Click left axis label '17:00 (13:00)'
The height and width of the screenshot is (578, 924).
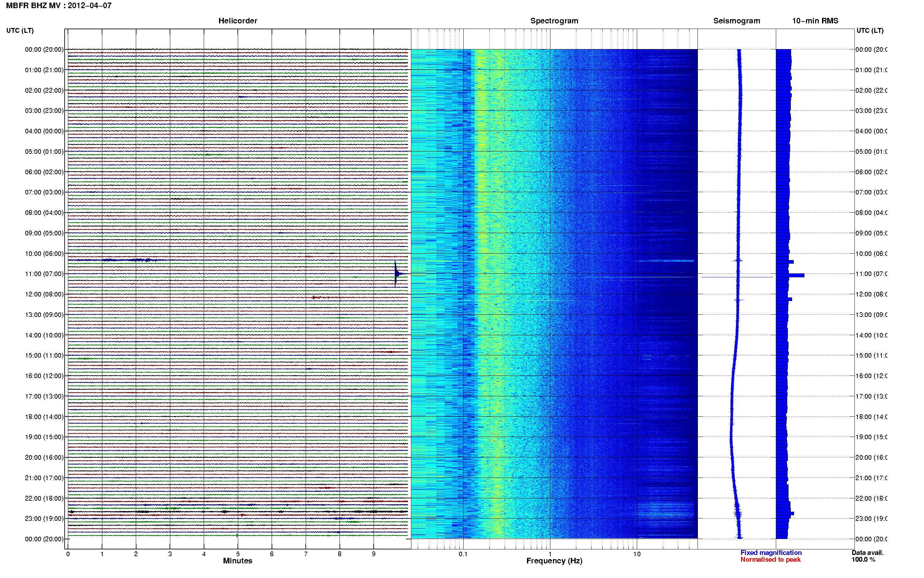(44, 396)
